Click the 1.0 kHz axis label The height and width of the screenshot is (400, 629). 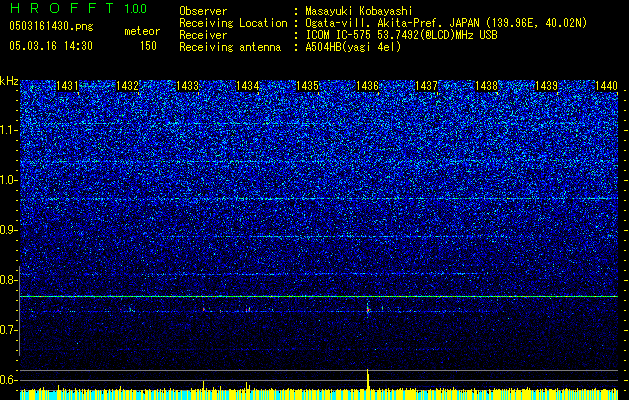tap(9, 180)
